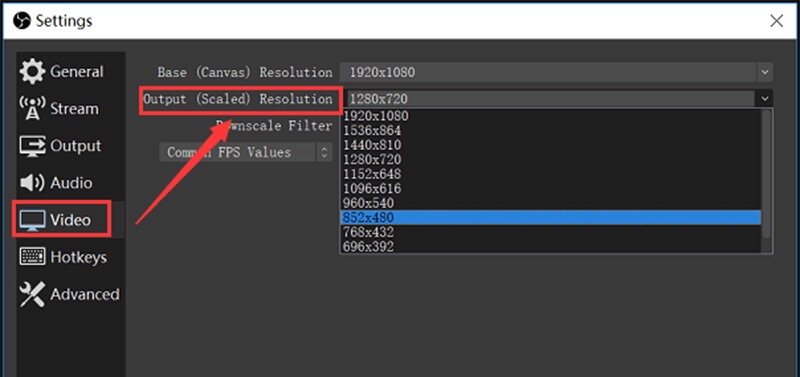Select the Stream antenna icon
This screenshot has height=377, width=800.
pyautogui.click(x=32, y=109)
